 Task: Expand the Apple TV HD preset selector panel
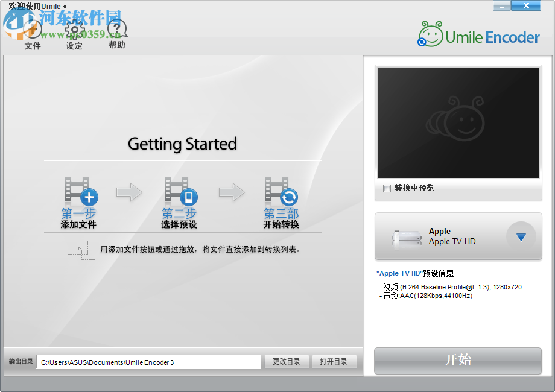[458, 235]
